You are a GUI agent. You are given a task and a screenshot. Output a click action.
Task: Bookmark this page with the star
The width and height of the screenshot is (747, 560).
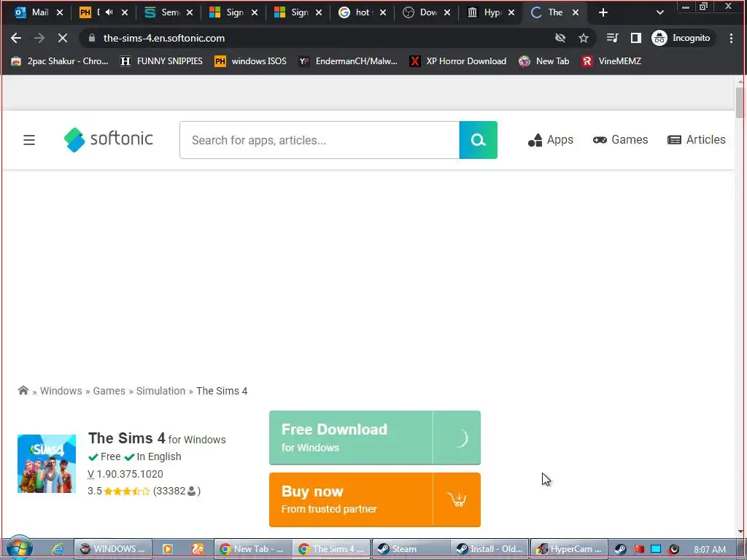(x=584, y=38)
